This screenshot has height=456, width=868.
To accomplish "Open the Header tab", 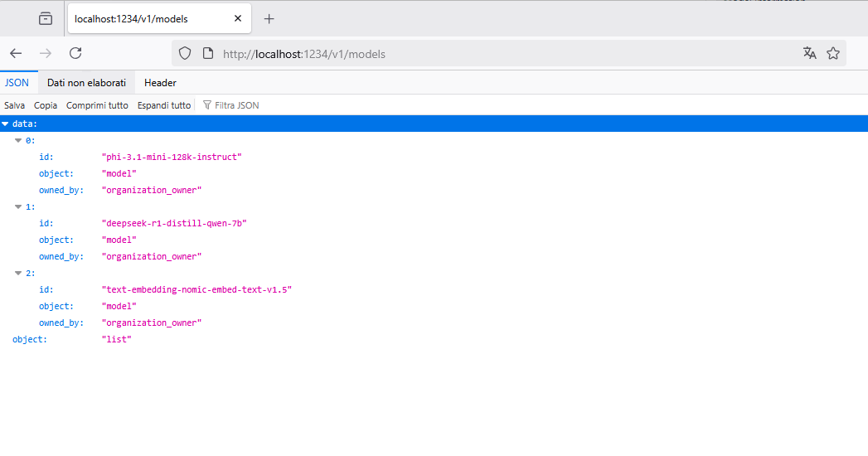I will 160,82.
